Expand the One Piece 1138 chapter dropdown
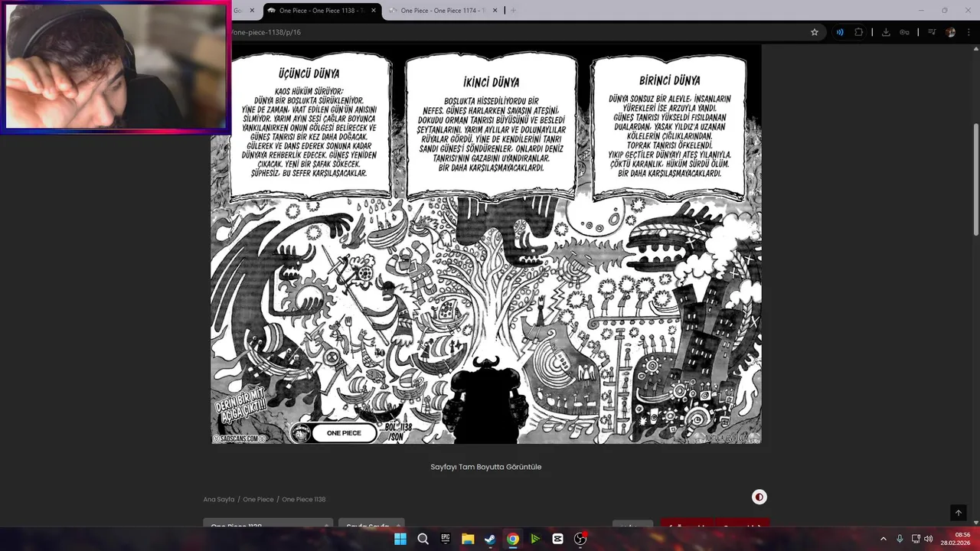 [x=268, y=523]
